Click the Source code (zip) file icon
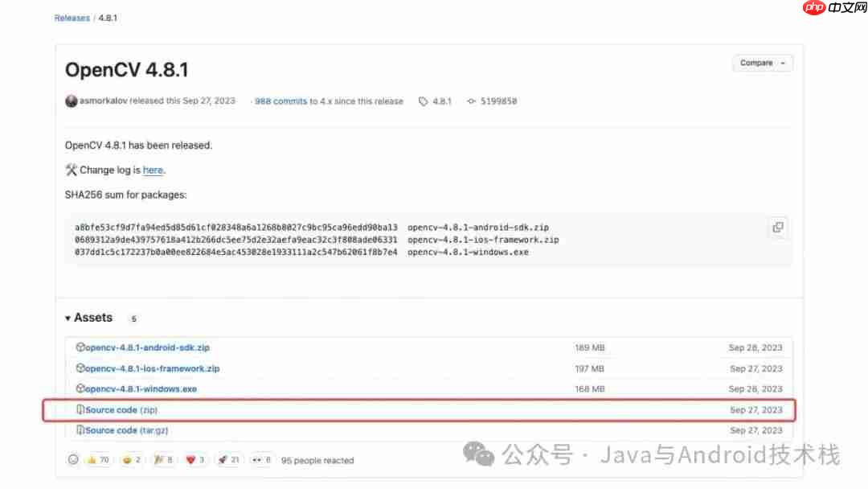 pyautogui.click(x=80, y=409)
